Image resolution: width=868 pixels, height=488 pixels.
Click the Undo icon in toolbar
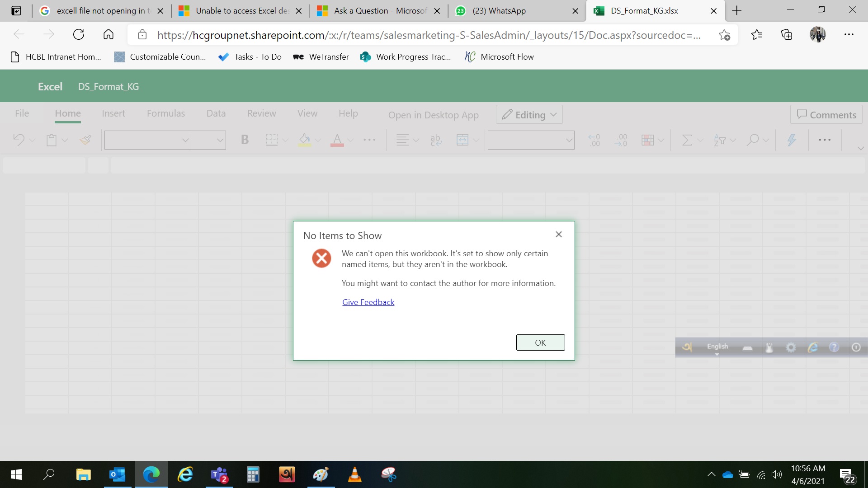19,139
